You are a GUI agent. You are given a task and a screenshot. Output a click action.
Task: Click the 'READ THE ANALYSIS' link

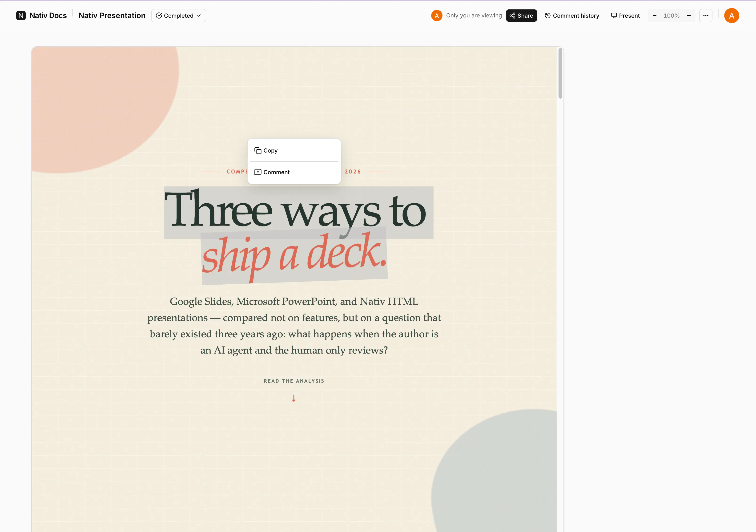coord(294,381)
